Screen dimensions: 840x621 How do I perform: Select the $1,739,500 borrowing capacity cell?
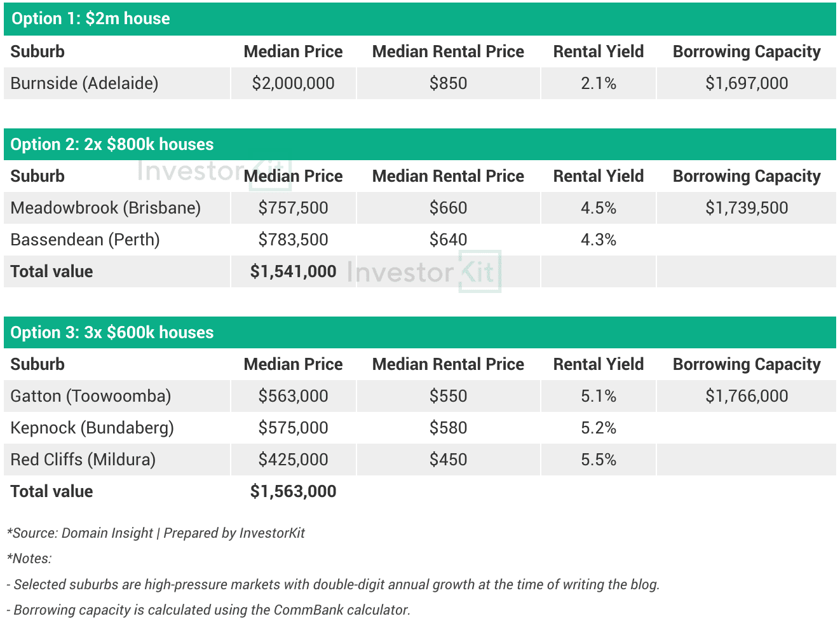[747, 208]
